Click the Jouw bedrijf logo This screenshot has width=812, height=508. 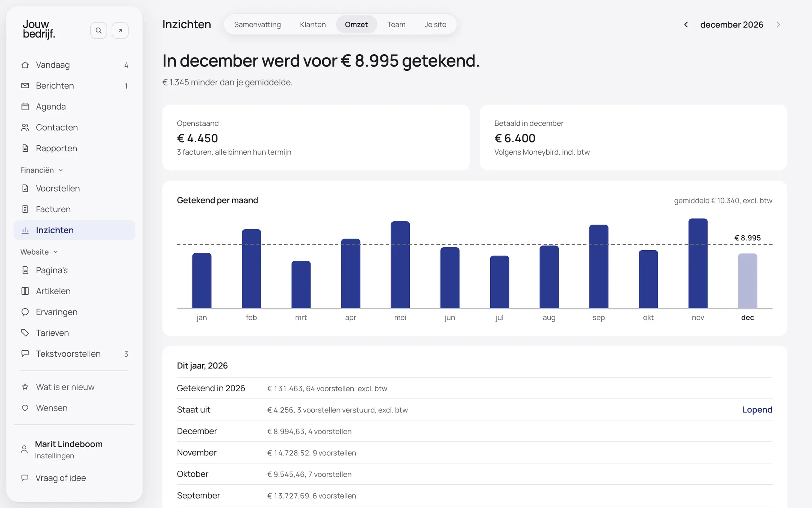click(39, 29)
